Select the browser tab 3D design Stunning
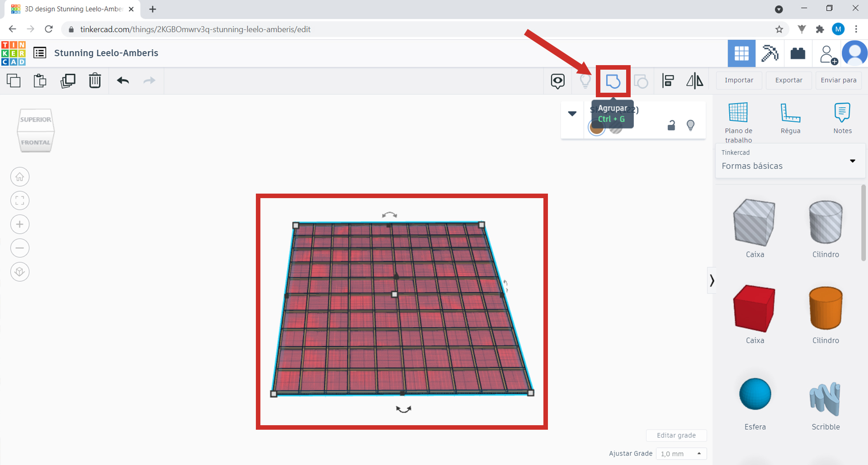This screenshot has width=868, height=465. pos(72,9)
